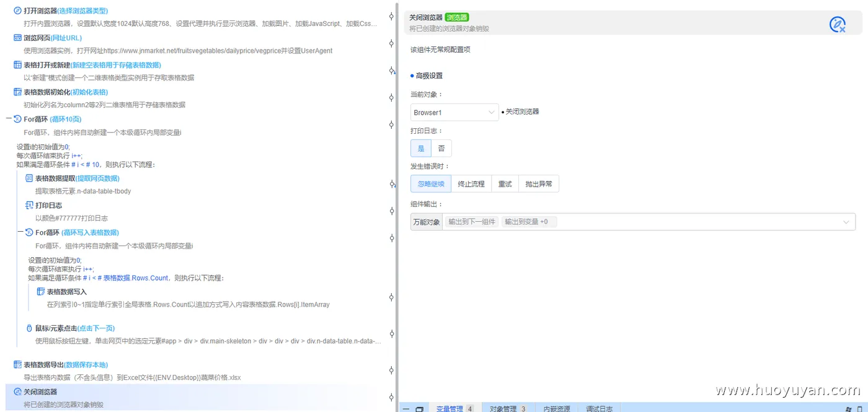Click the (数据保存本地) note
The width and height of the screenshot is (868, 412).
click(86, 364)
